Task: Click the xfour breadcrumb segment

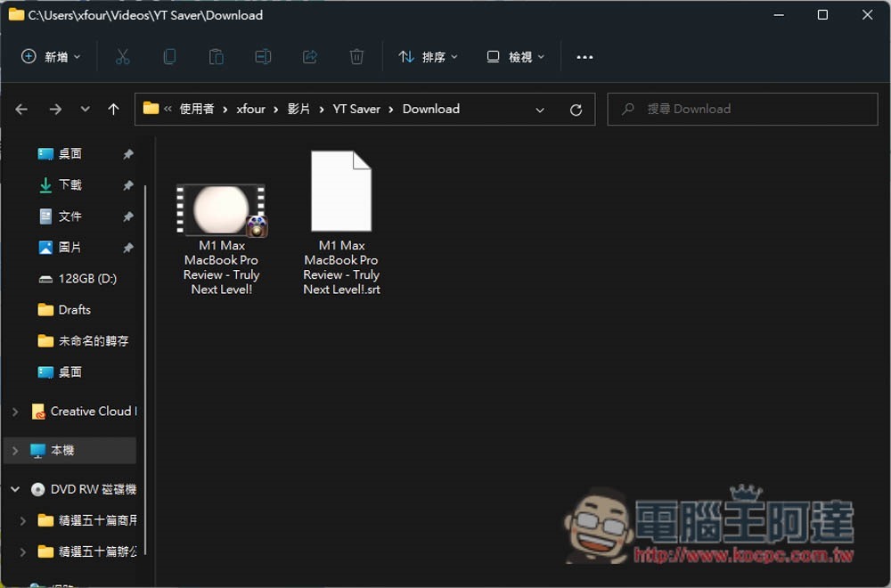Action: (250, 109)
